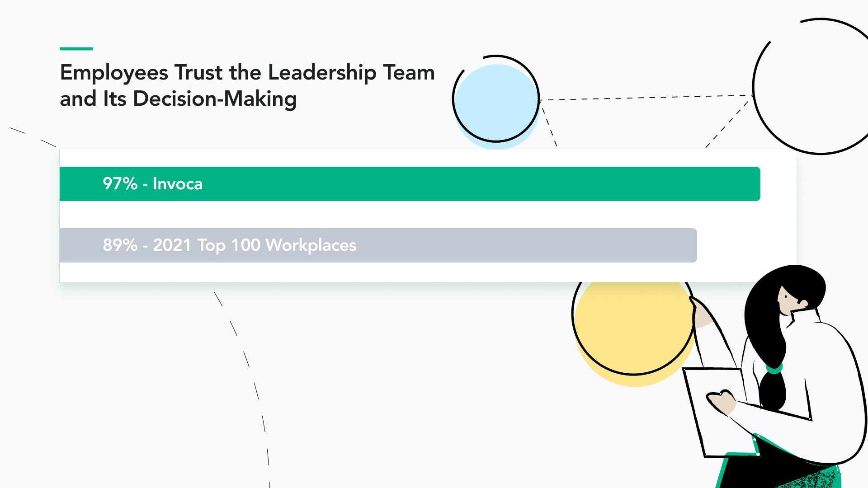Click the green hair tie on the ponytail
This screenshot has height=488, width=868.
point(774,368)
